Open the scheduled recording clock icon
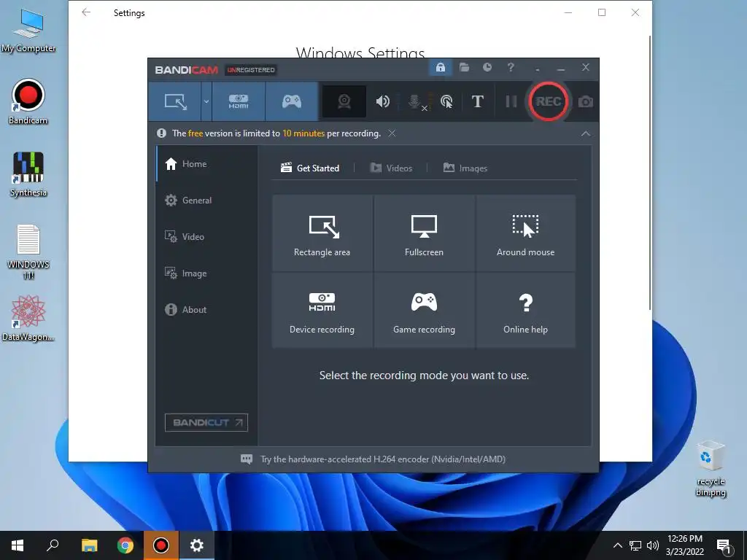The image size is (747, 560). [x=487, y=68]
